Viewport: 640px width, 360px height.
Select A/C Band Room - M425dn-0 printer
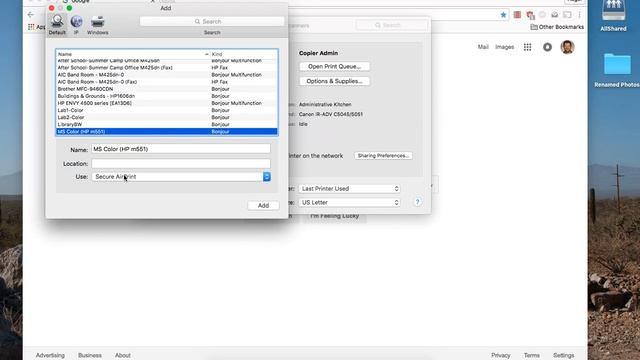[167, 75]
